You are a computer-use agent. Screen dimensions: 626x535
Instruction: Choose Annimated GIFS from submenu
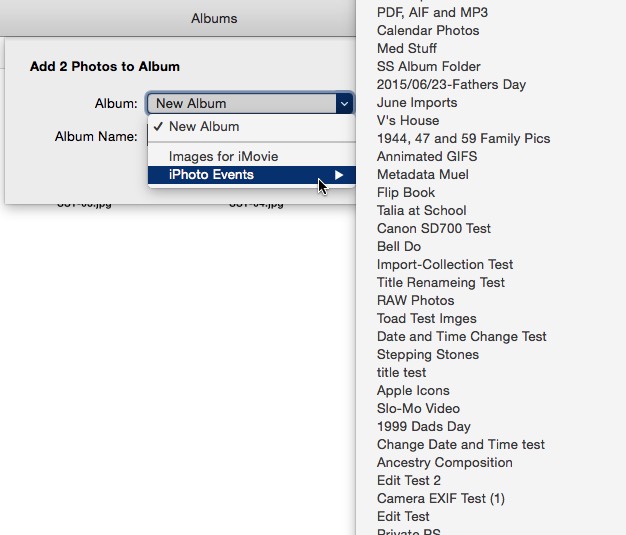(427, 157)
